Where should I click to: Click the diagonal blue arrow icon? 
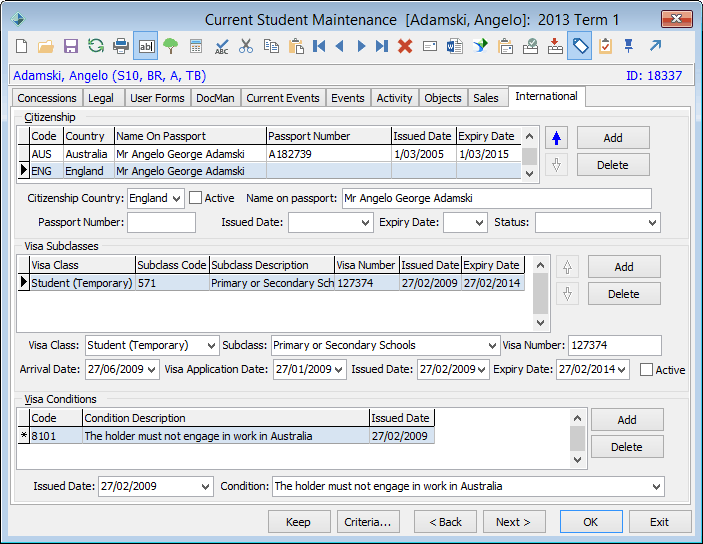coord(655,45)
